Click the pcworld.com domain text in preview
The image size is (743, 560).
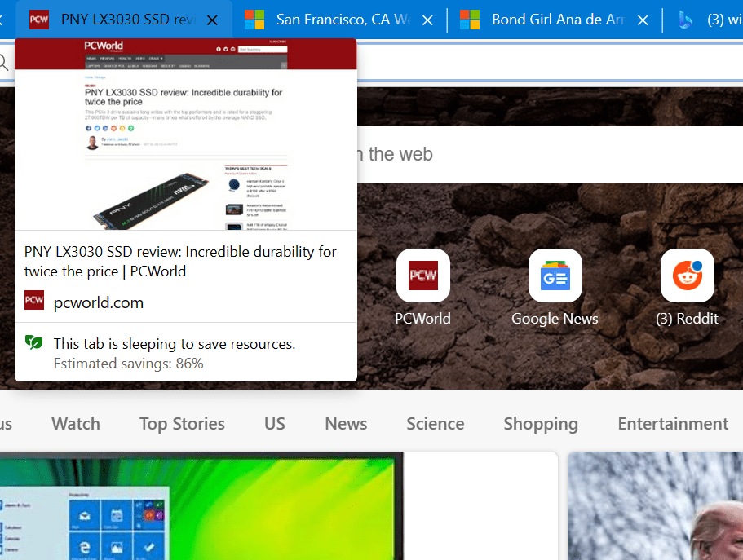pos(99,302)
